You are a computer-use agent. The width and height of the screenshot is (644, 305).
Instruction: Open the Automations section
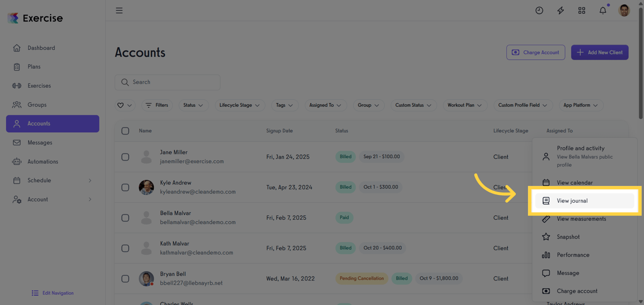tap(43, 161)
